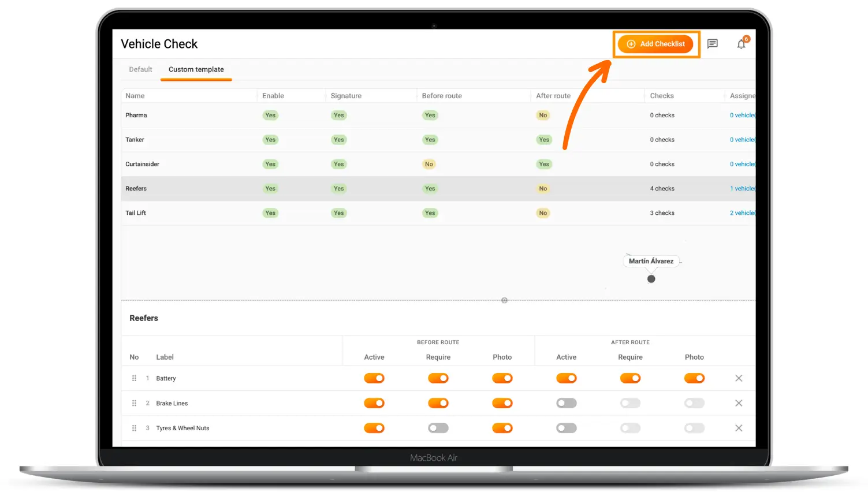Viewport: 868px width, 492px height.
Task: Click the Battery label text
Action: click(x=166, y=378)
